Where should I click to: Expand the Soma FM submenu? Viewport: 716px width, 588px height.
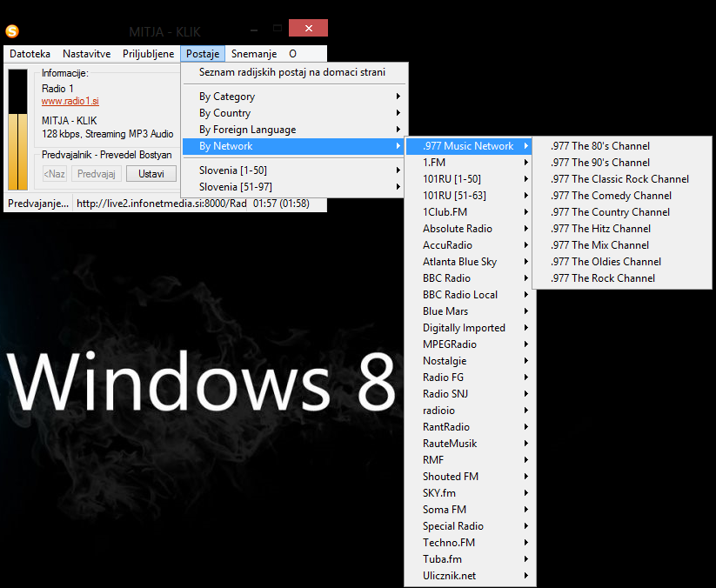(x=470, y=510)
